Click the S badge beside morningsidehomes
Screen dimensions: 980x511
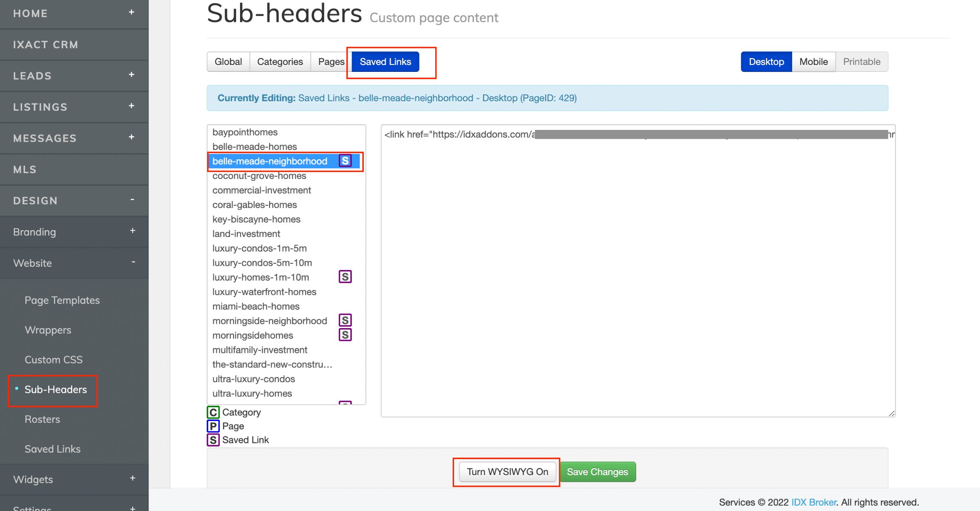coord(345,335)
